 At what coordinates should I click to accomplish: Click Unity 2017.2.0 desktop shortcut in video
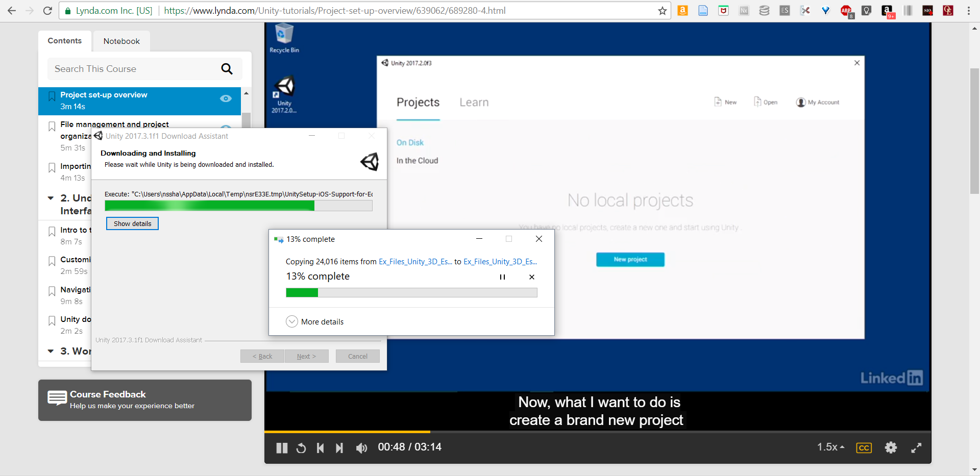[x=284, y=95]
